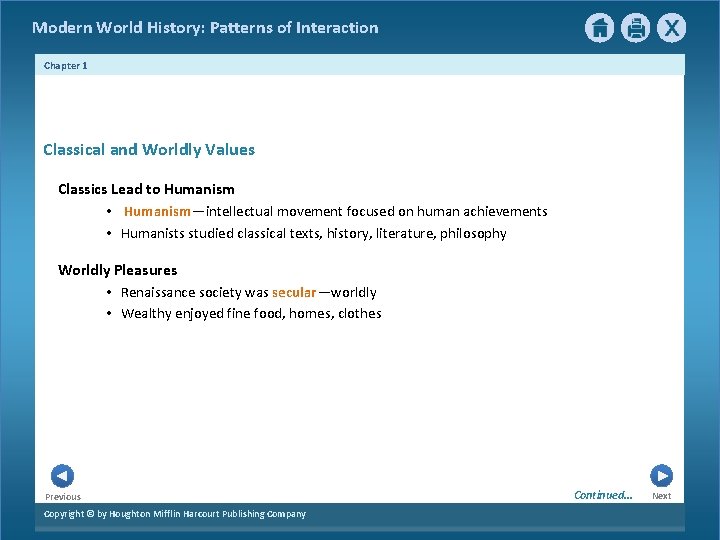Click text "Renaissance society was"
Image resolution: width=720 pixels, height=540 pixels.
point(195,292)
